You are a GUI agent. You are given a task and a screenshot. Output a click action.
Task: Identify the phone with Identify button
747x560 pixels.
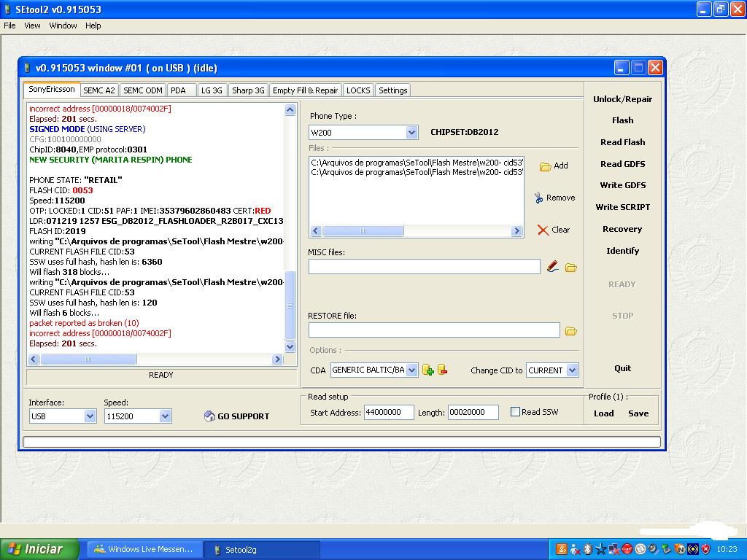coord(623,251)
